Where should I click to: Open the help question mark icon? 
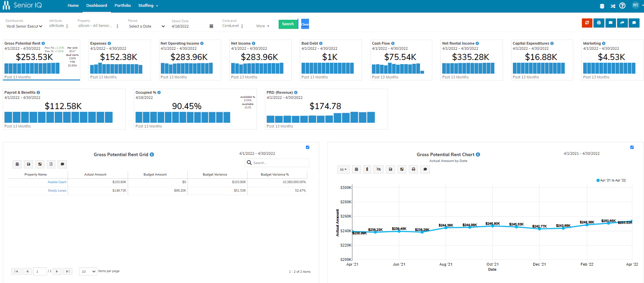(x=622, y=5)
